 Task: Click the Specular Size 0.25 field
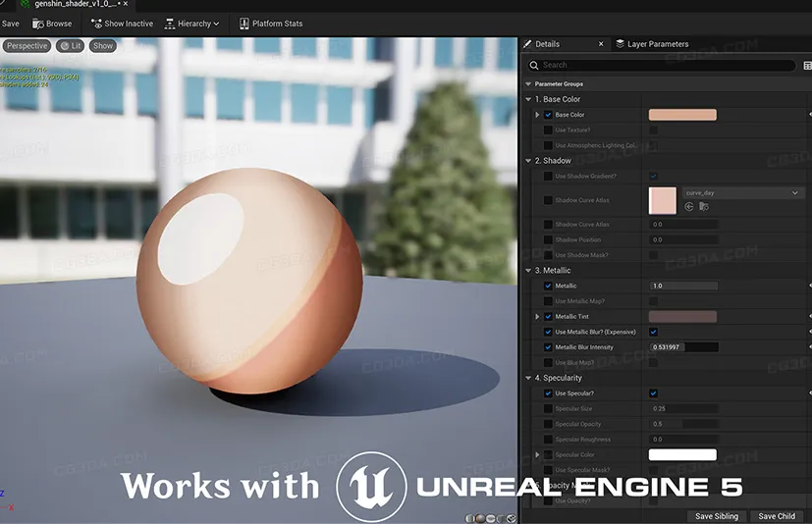pyautogui.click(x=683, y=409)
